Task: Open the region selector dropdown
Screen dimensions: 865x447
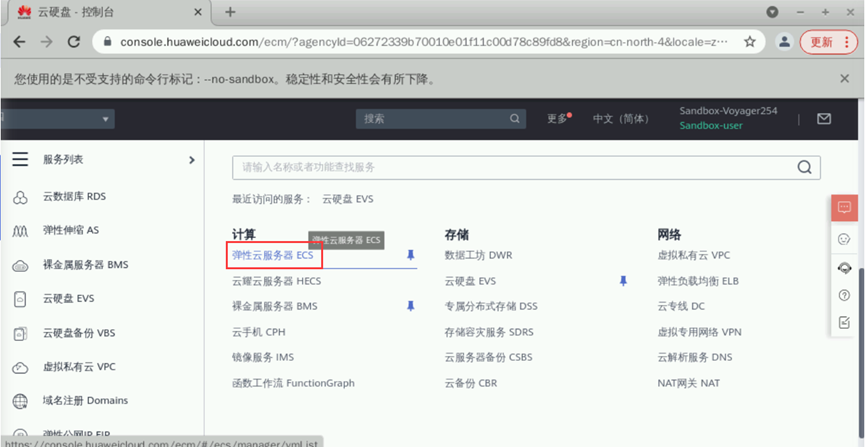Action: click(57, 119)
